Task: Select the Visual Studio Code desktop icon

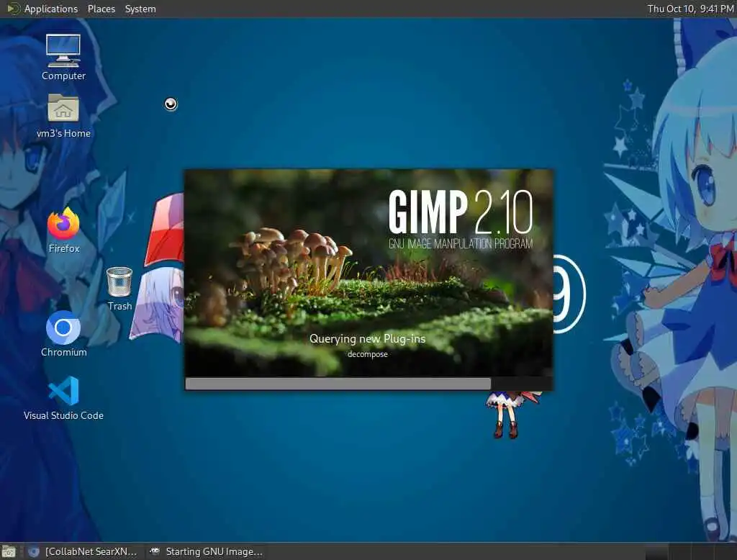Action: 63,398
